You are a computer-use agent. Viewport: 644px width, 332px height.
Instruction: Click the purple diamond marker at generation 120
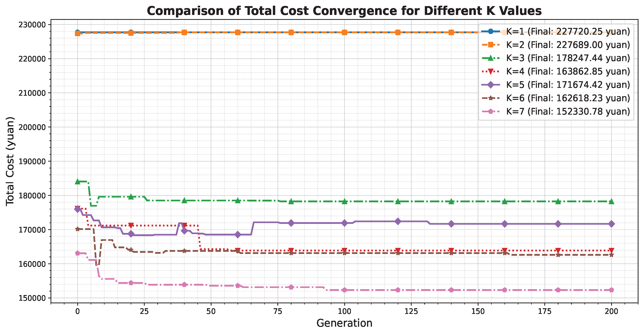tap(398, 221)
